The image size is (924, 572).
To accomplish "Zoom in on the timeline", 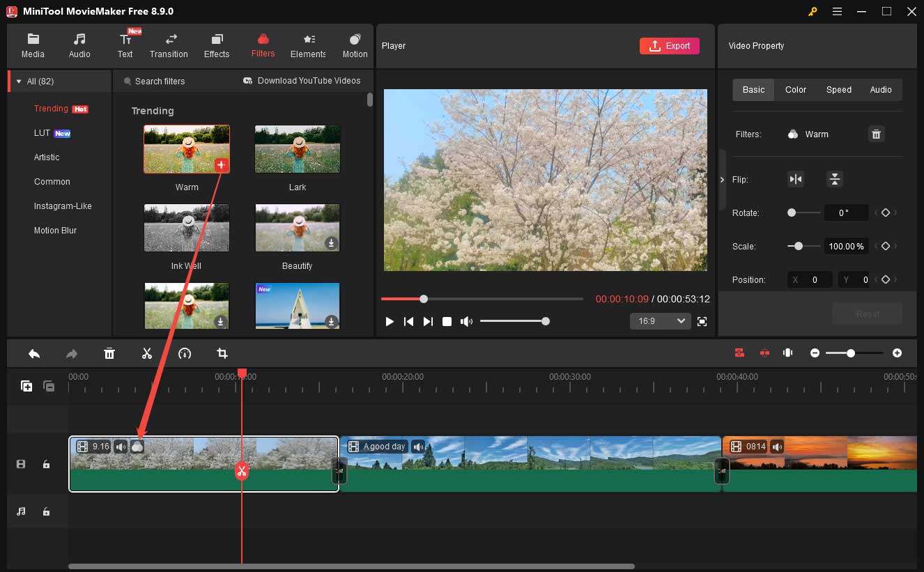I will click(897, 353).
